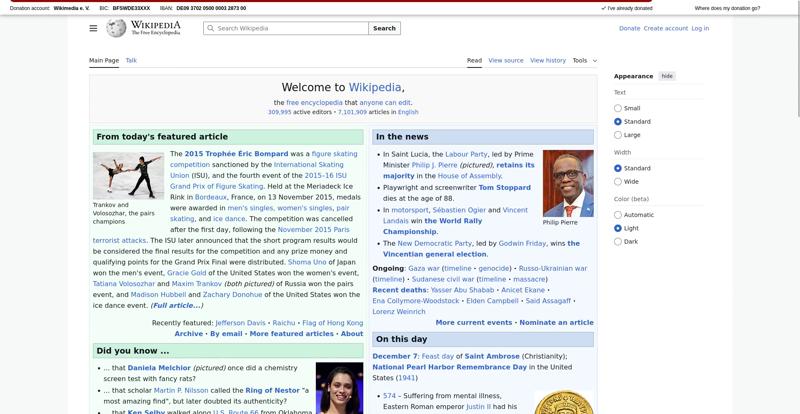Select Large text size option

pyautogui.click(x=618, y=135)
